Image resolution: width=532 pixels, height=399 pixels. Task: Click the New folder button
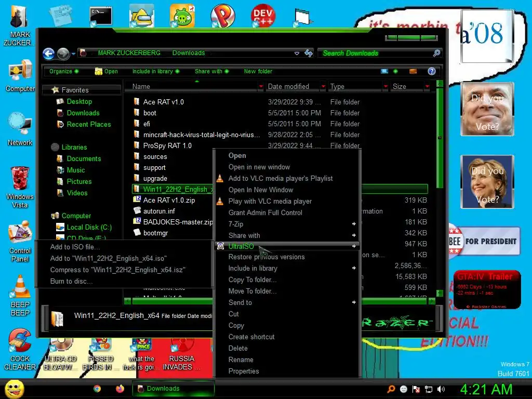(258, 71)
